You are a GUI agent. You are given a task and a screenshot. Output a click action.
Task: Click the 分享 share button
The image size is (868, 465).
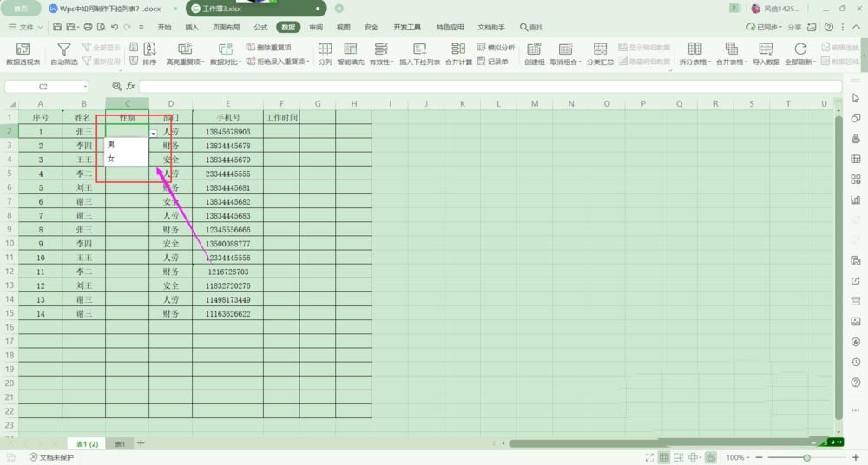coord(794,27)
